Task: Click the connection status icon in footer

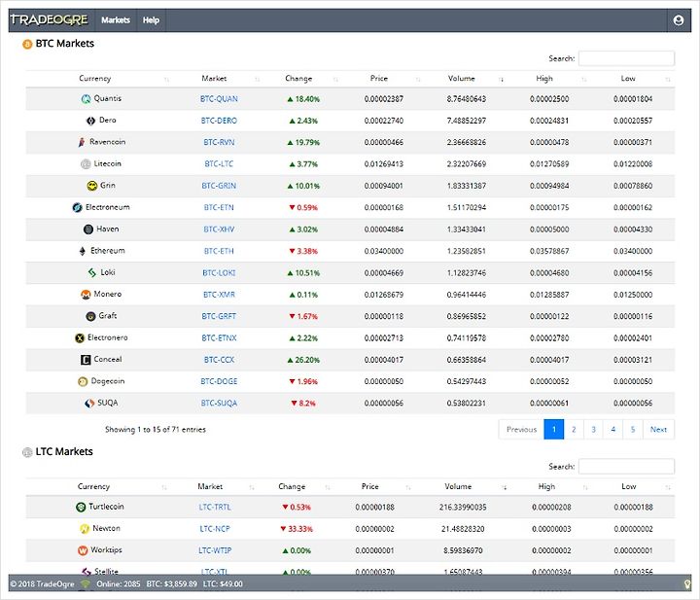Action: pyautogui.click(x=86, y=583)
